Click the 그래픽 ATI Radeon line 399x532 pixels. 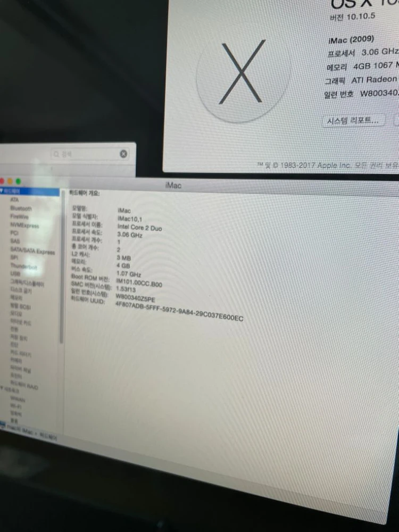tap(361, 80)
